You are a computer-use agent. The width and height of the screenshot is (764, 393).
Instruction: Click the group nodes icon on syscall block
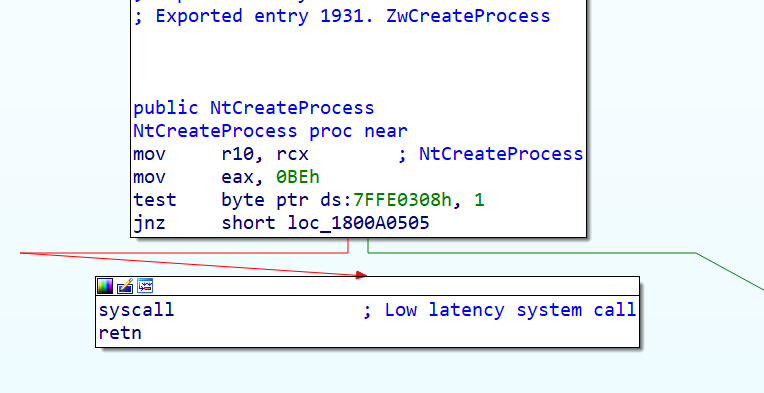tap(145, 286)
